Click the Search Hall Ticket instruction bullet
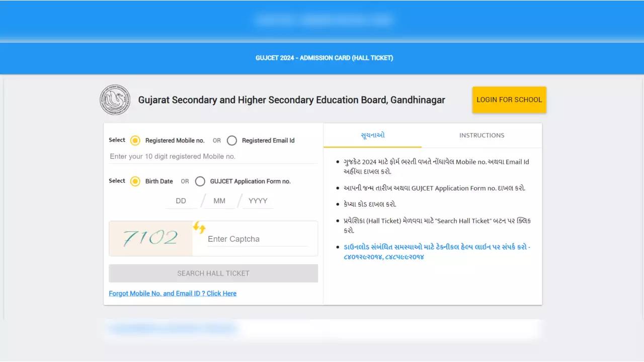Image resolution: width=644 pixels, height=362 pixels. point(437,225)
